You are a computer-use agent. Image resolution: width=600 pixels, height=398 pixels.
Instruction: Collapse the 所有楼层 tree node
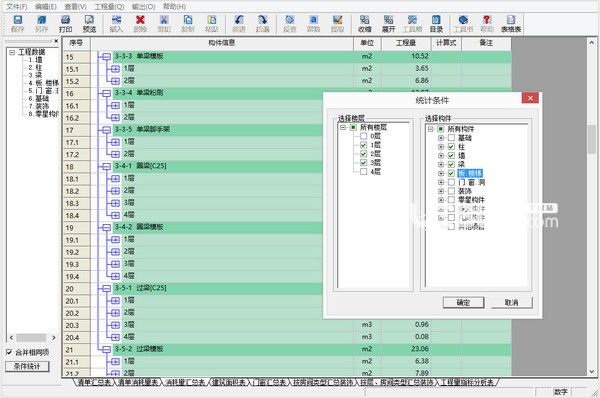pos(343,127)
